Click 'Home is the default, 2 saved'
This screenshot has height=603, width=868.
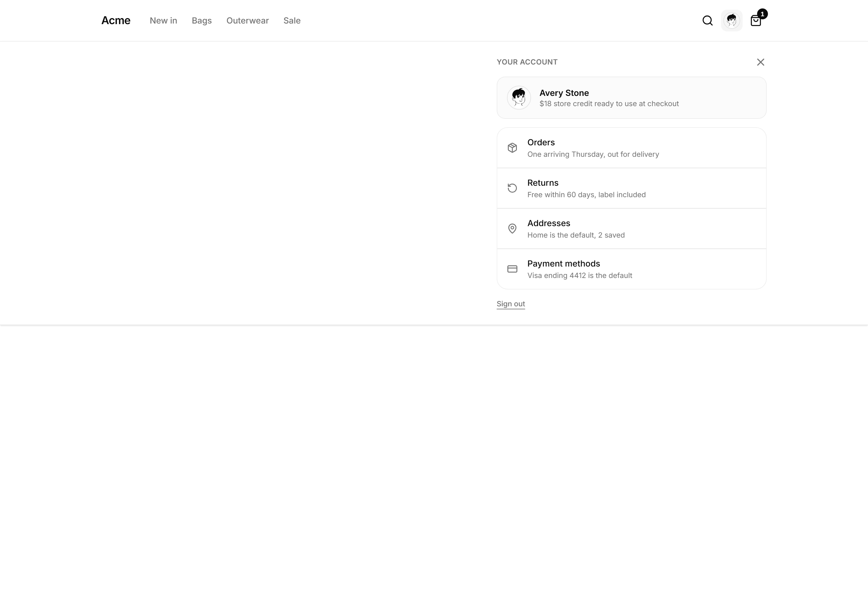(576, 235)
